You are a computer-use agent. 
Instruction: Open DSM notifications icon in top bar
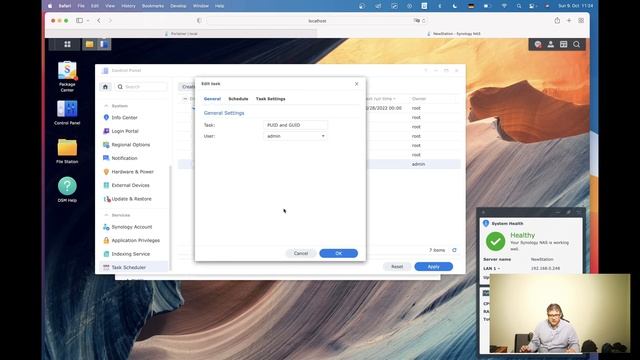(x=538, y=44)
